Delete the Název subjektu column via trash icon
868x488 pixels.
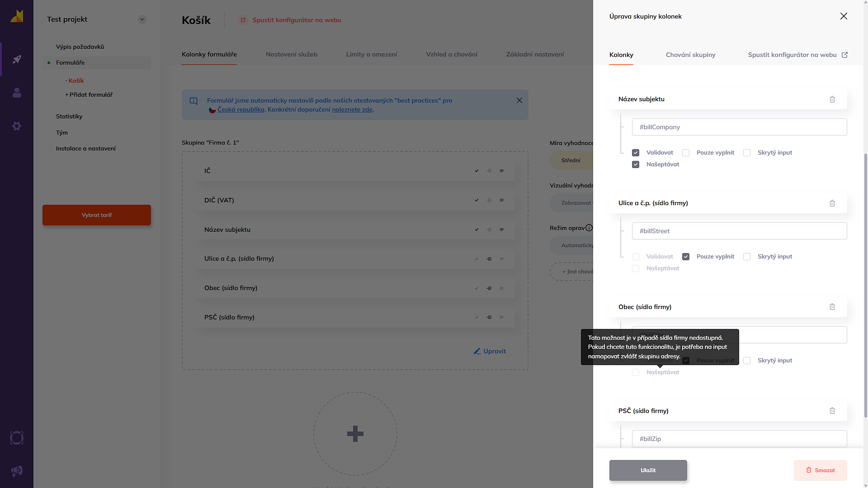click(832, 99)
